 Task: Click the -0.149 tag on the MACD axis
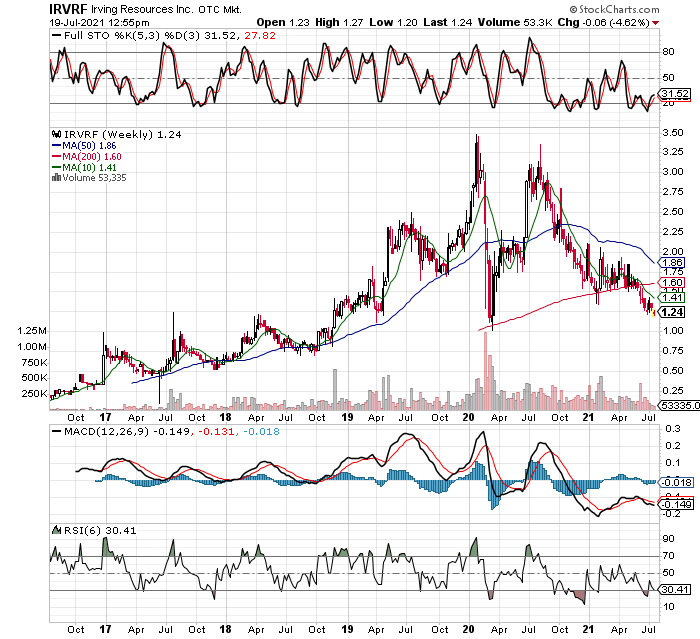(x=677, y=505)
